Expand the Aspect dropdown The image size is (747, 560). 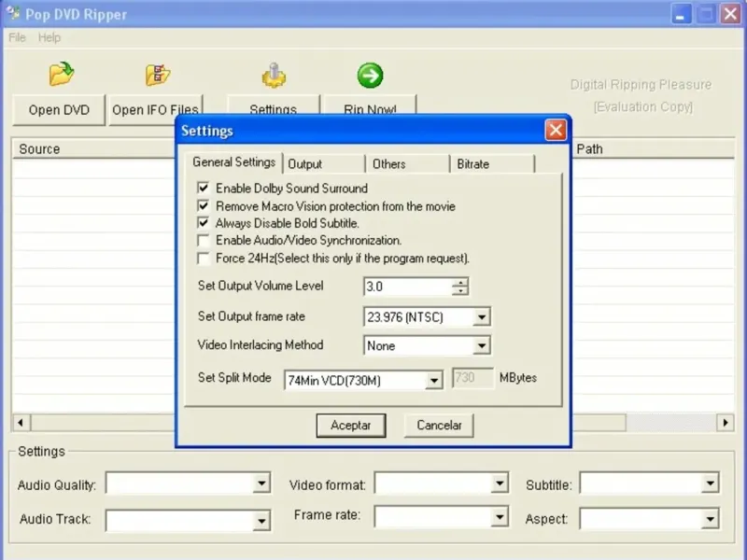(710, 519)
